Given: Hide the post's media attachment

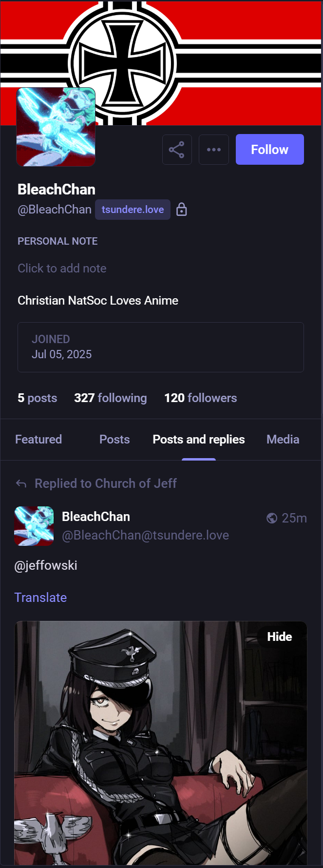Looking at the screenshot, I should [x=279, y=637].
